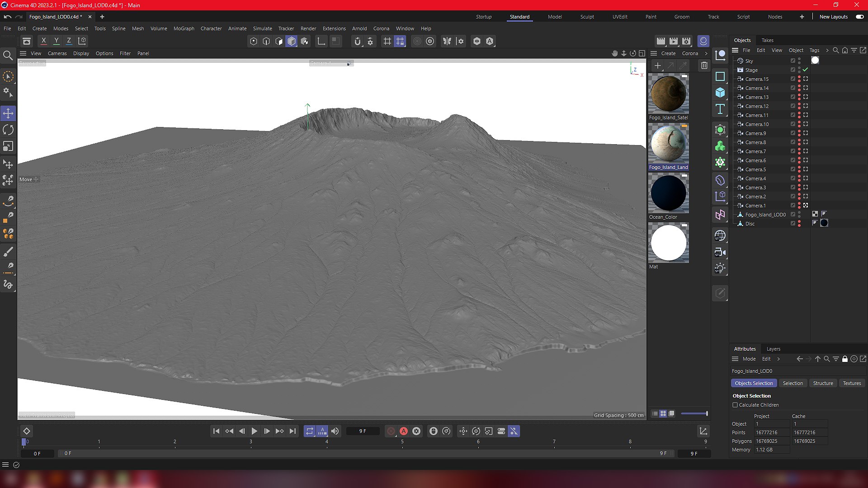Click Create in Material Manager
This screenshot has width=868, height=488.
point(668,53)
